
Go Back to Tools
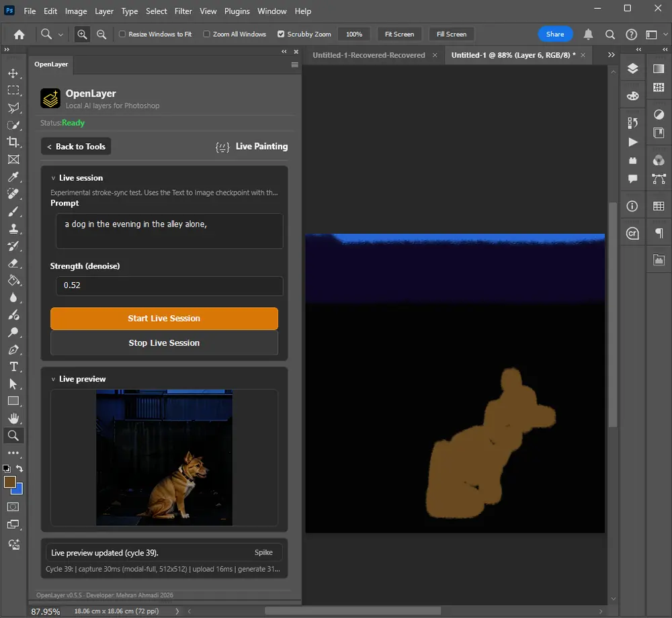click(76, 146)
